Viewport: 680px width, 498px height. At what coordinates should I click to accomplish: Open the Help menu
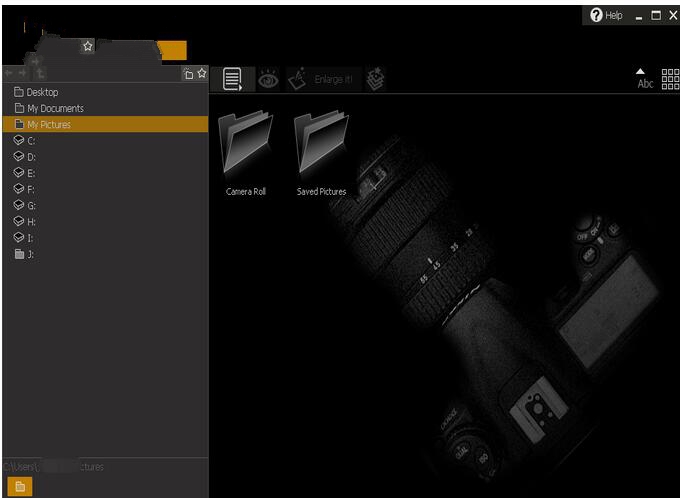[x=606, y=16]
